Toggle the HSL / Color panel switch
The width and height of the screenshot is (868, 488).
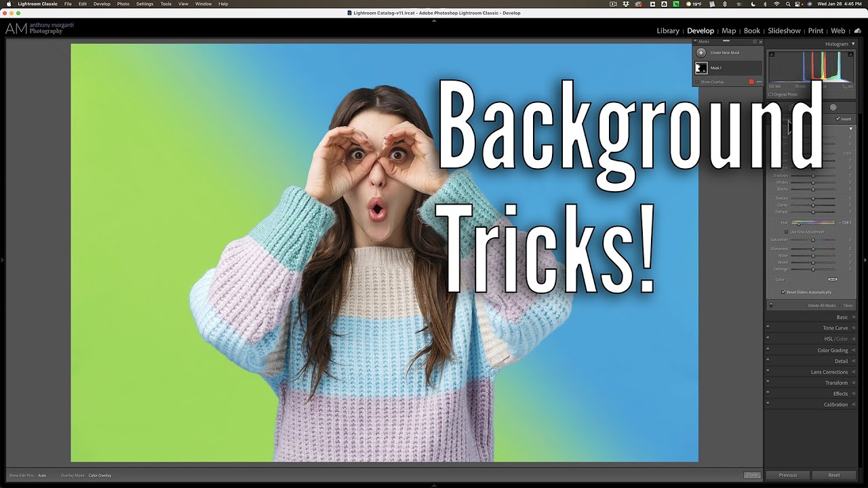pyautogui.click(x=768, y=337)
